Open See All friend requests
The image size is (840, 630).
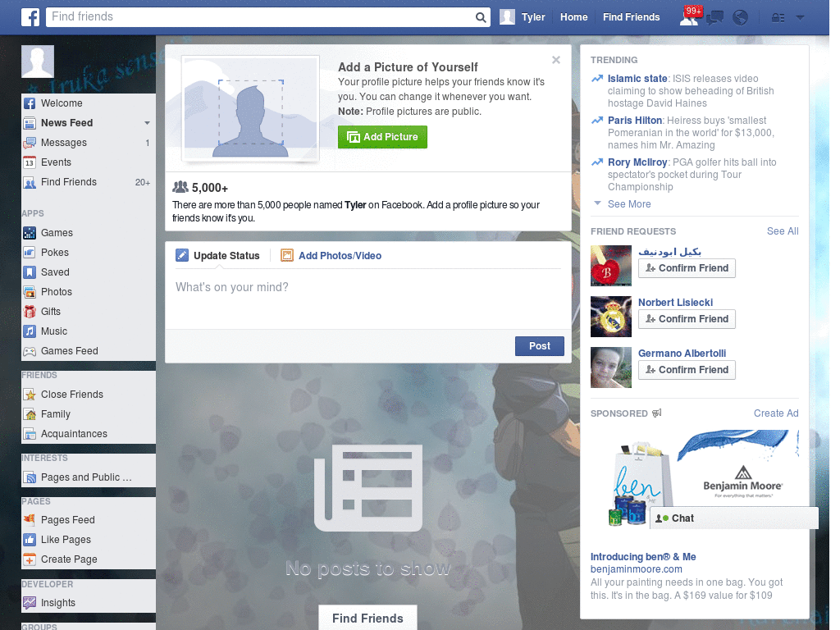pos(783,231)
